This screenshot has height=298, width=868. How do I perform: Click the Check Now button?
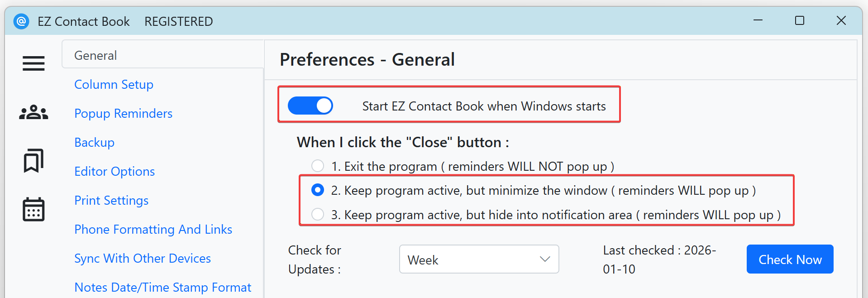pos(789,259)
